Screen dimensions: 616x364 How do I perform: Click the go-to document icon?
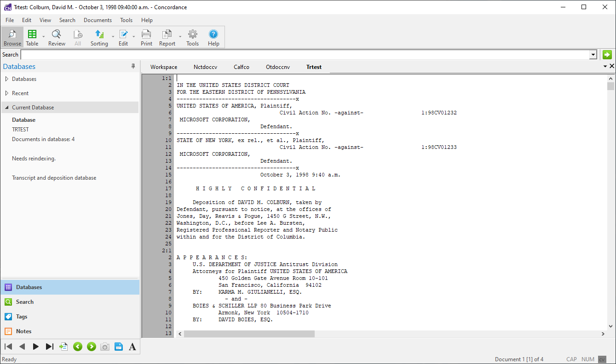(x=63, y=347)
